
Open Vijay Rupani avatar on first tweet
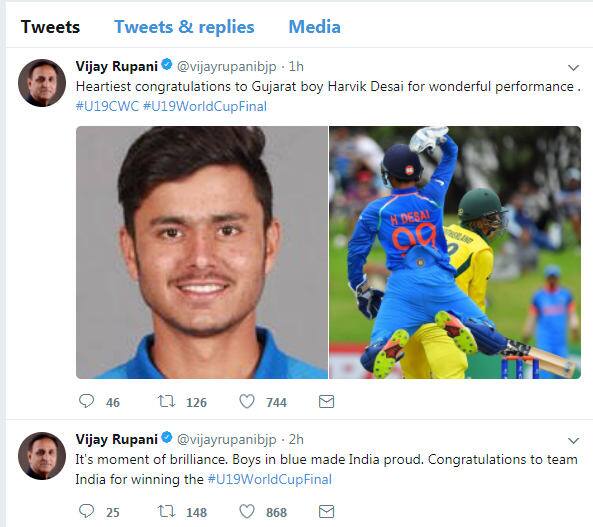point(42,83)
